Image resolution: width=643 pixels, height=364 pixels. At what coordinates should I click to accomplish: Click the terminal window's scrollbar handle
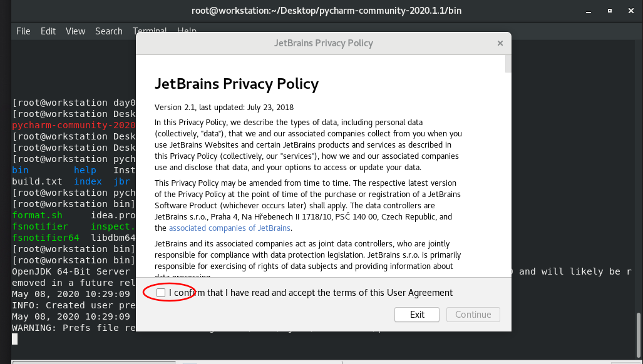tap(638, 336)
